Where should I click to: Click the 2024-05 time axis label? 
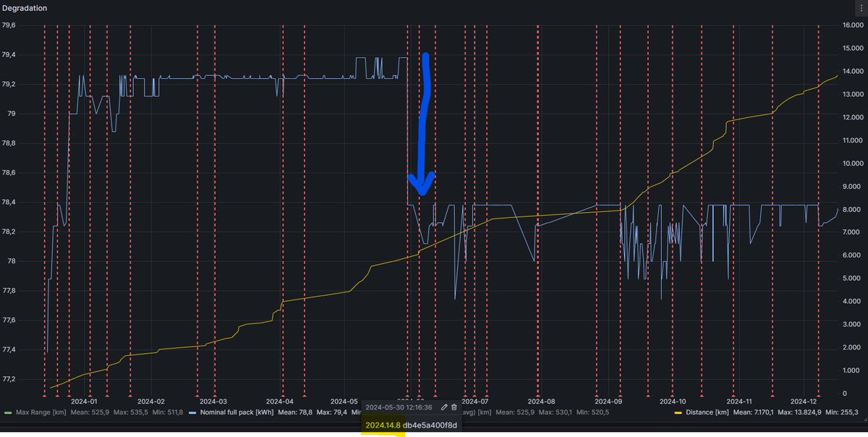pos(344,401)
